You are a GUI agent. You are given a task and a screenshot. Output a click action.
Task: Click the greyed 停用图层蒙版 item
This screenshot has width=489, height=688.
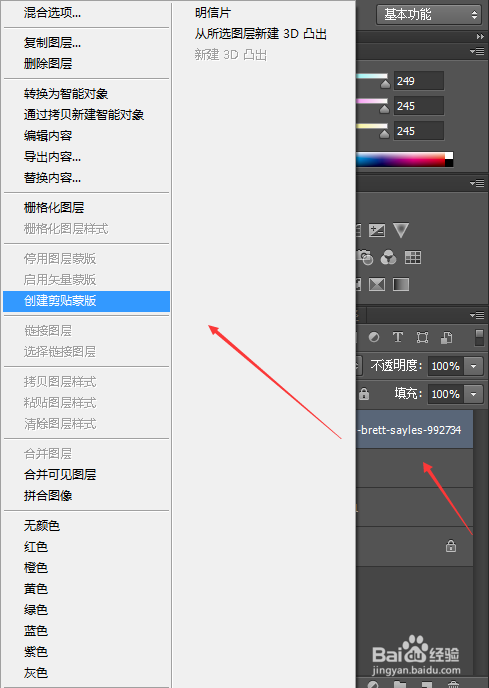tap(60, 258)
